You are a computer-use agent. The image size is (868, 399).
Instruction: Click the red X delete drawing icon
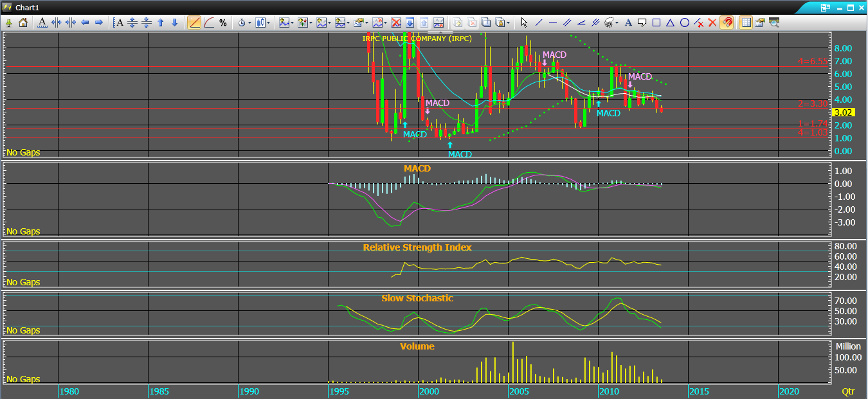[x=712, y=22]
